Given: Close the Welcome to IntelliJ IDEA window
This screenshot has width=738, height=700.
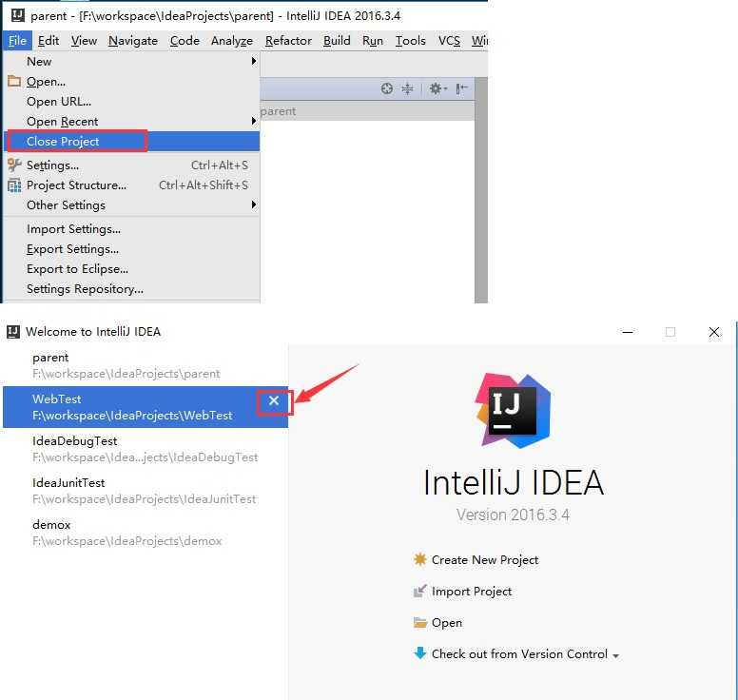Looking at the screenshot, I should tap(714, 332).
